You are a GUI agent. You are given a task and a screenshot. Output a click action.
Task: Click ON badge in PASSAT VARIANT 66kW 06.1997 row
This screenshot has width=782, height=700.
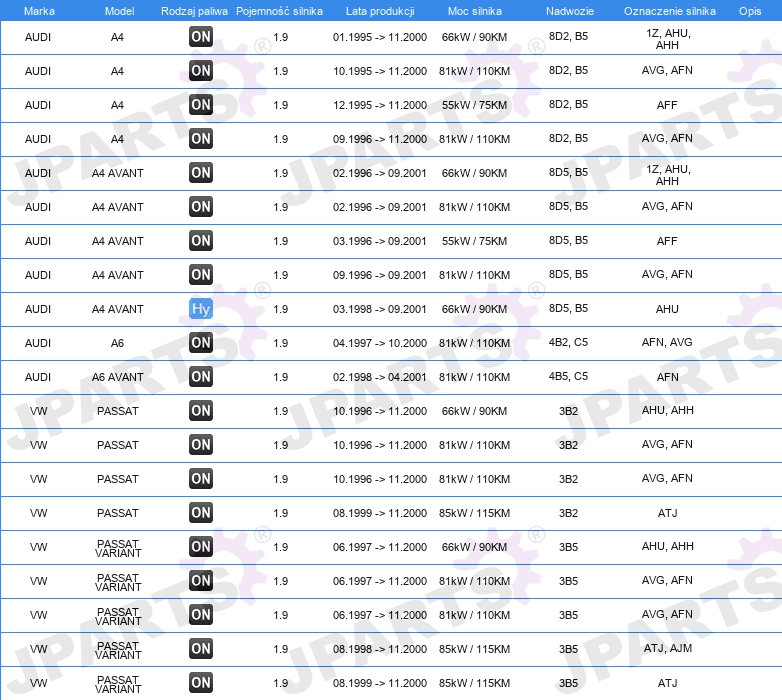pyautogui.click(x=201, y=546)
